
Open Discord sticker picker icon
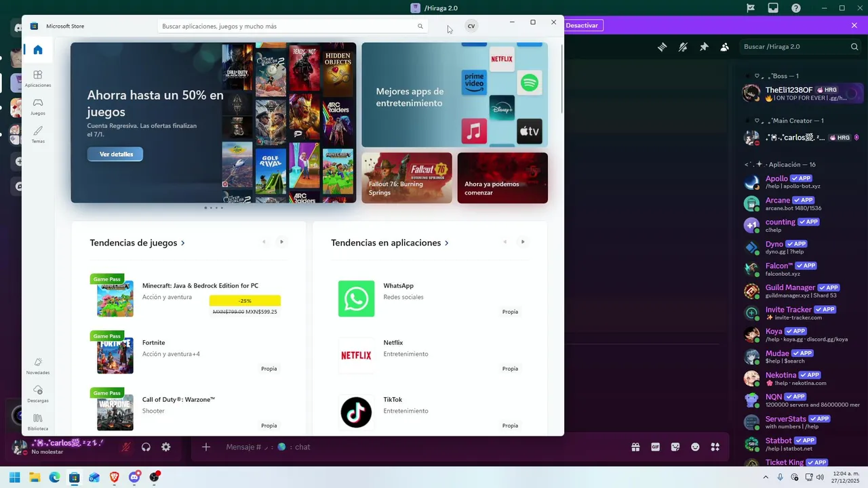675,447
